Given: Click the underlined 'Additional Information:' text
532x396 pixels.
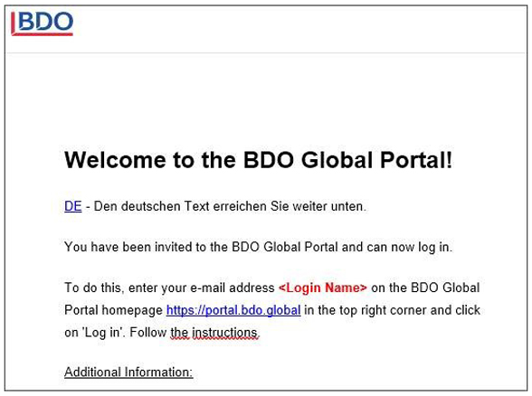Looking at the screenshot, I should [x=128, y=372].
